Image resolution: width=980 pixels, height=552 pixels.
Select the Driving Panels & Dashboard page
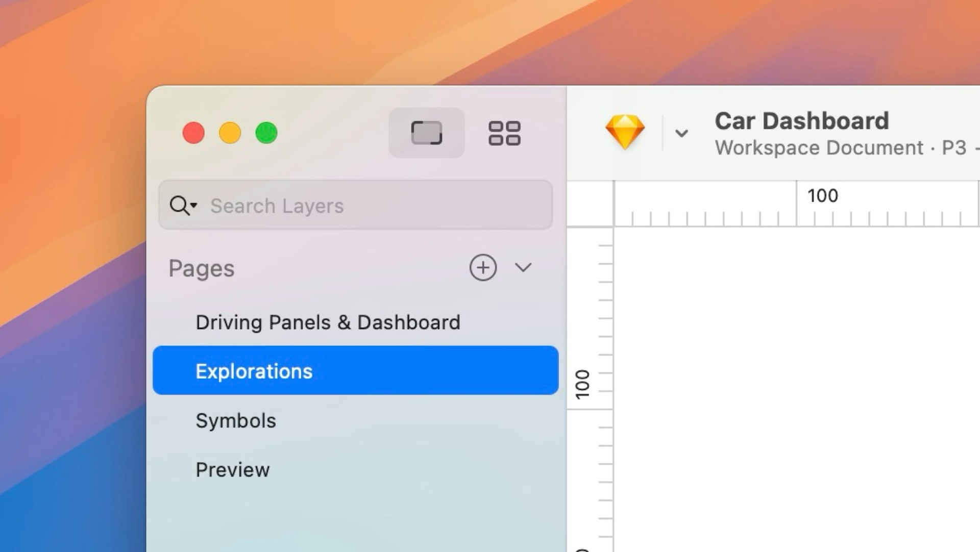point(328,321)
